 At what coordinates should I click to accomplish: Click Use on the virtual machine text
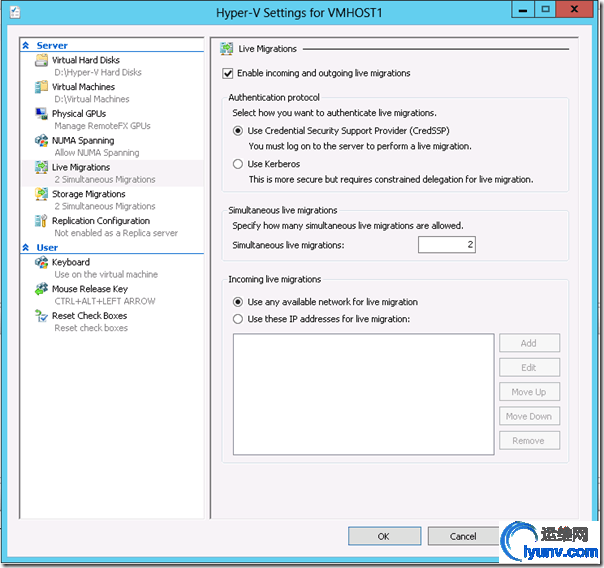pos(106,275)
